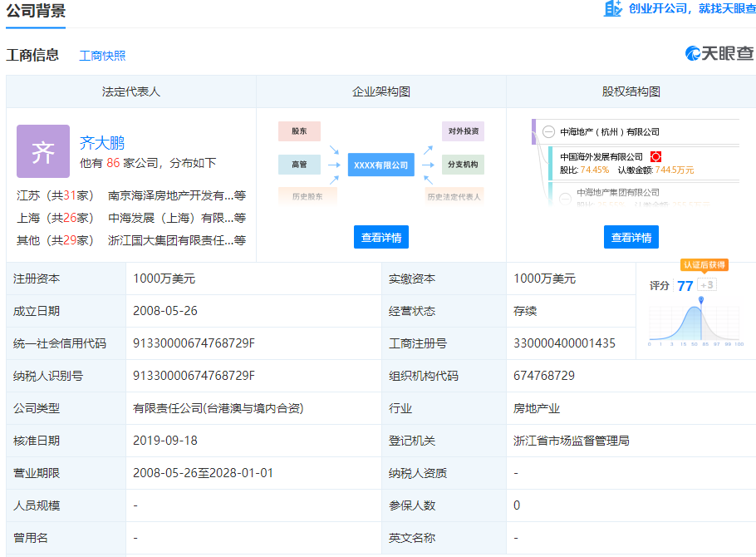This screenshot has height=557, width=756.
Task: Click the building icon beside 创业开公司
Action: (613, 8)
